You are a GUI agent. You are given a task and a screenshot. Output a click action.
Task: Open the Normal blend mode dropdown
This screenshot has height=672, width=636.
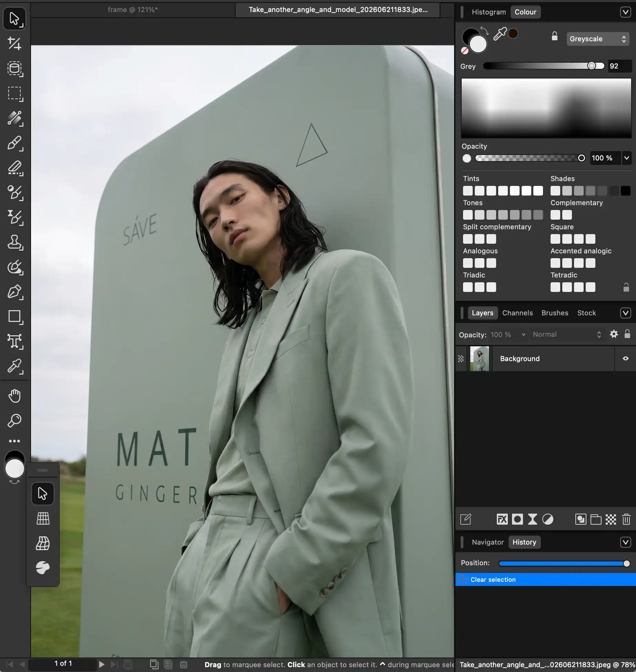tap(567, 335)
